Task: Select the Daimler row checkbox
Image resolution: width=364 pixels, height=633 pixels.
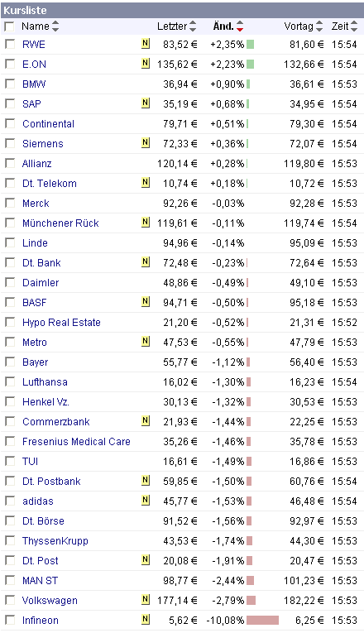Action: click(10, 282)
